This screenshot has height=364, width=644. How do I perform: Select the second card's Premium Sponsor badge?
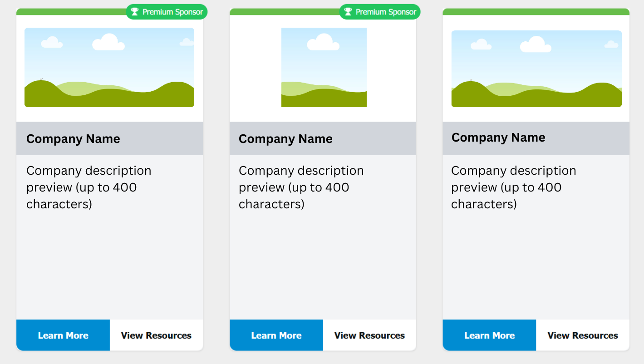click(x=380, y=12)
